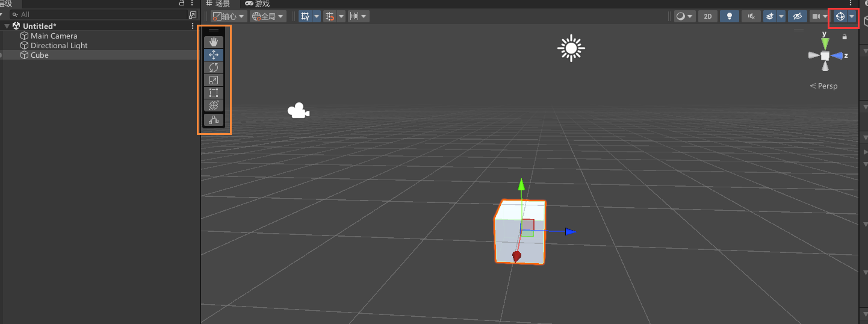Image resolution: width=868 pixels, height=324 pixels.
Task: Select the Rect transform tool
Action: click(214, 93)
